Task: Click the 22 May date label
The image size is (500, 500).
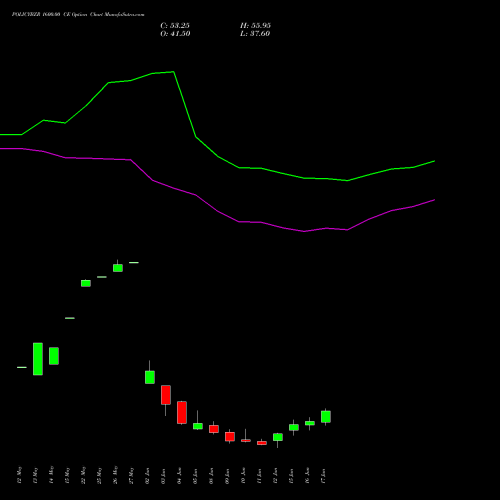Action: [83, 475]
